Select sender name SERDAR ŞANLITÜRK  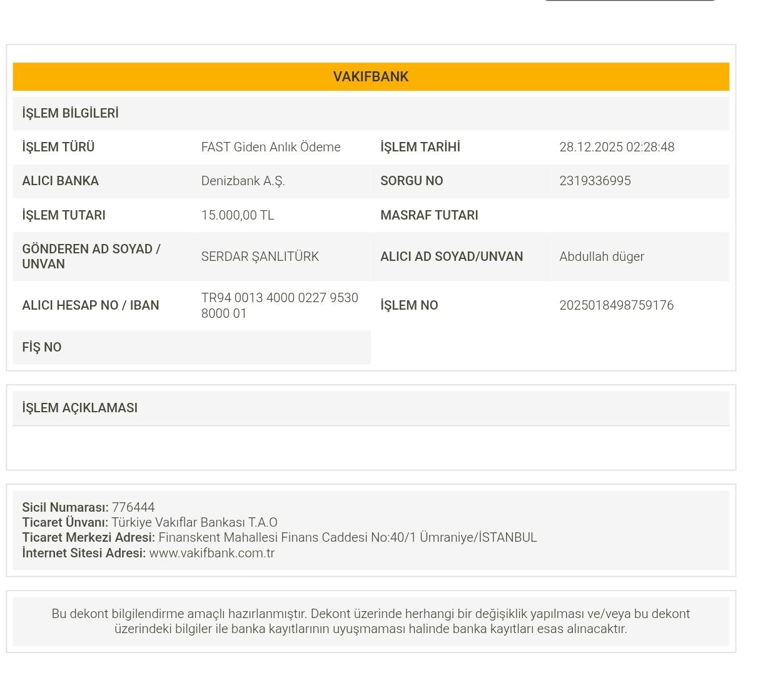[260, 256]
